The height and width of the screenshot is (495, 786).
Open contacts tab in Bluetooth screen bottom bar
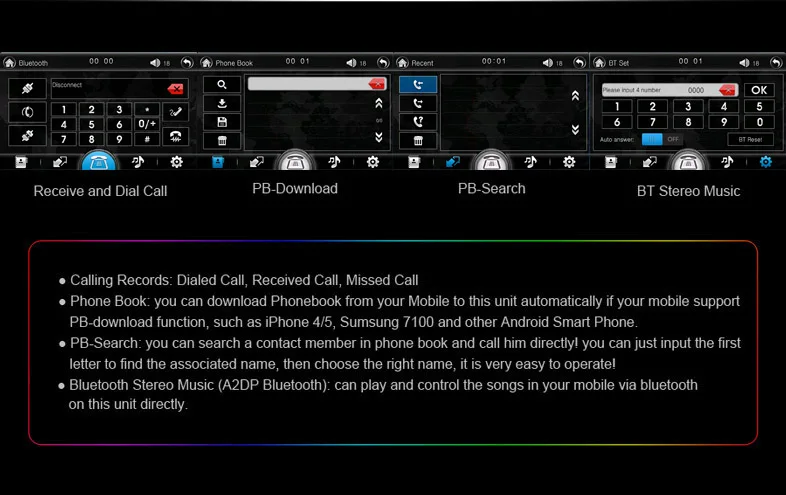pos(21,162)
